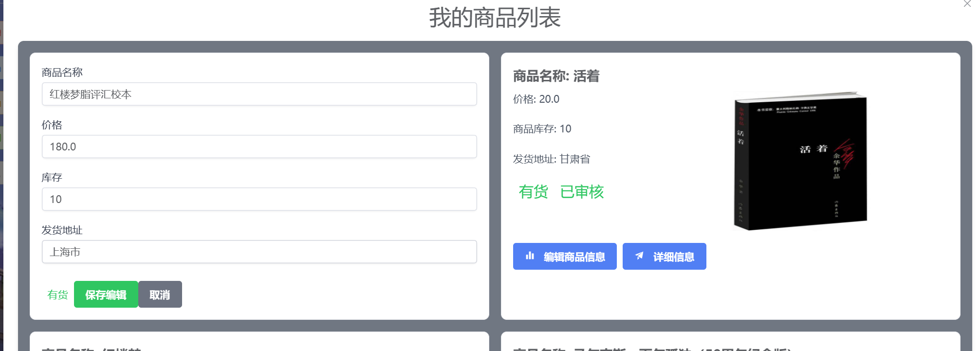Save the edited product information

click(x=106, y=295)
